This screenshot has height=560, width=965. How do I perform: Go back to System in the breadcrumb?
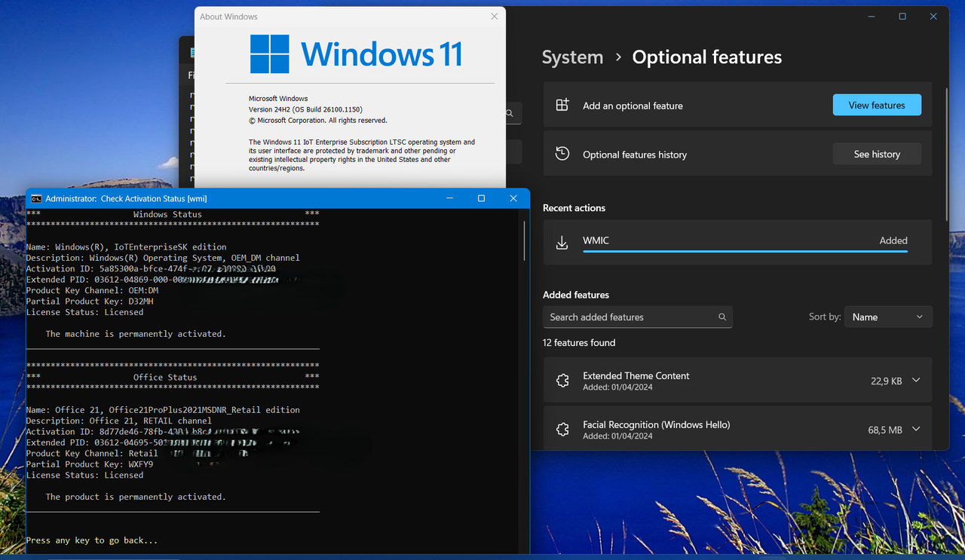pos(572,57)
